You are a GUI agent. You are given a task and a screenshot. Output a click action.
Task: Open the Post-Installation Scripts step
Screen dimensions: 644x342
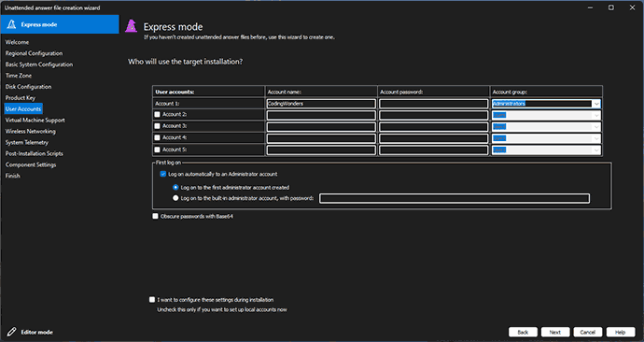point(35,153)
